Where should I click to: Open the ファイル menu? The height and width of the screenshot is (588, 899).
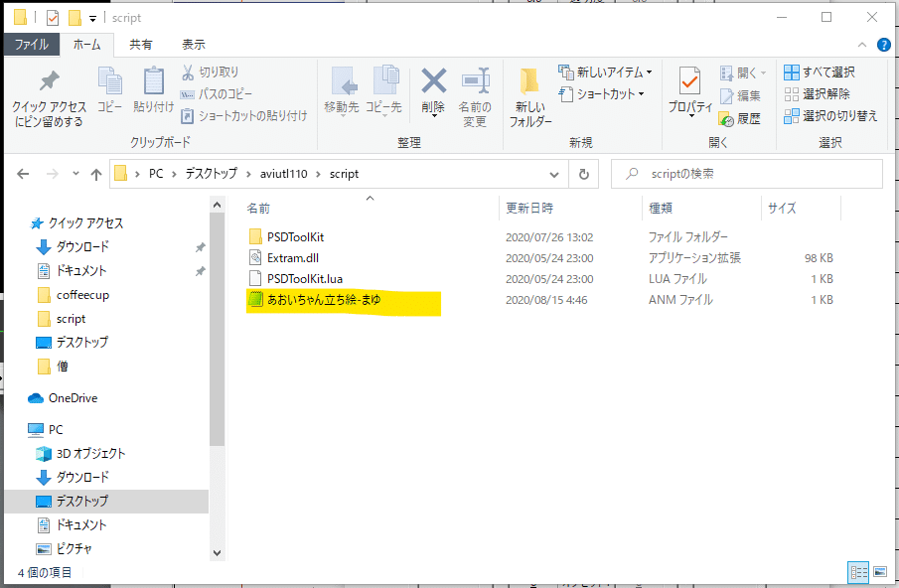[x=34, y=44]
